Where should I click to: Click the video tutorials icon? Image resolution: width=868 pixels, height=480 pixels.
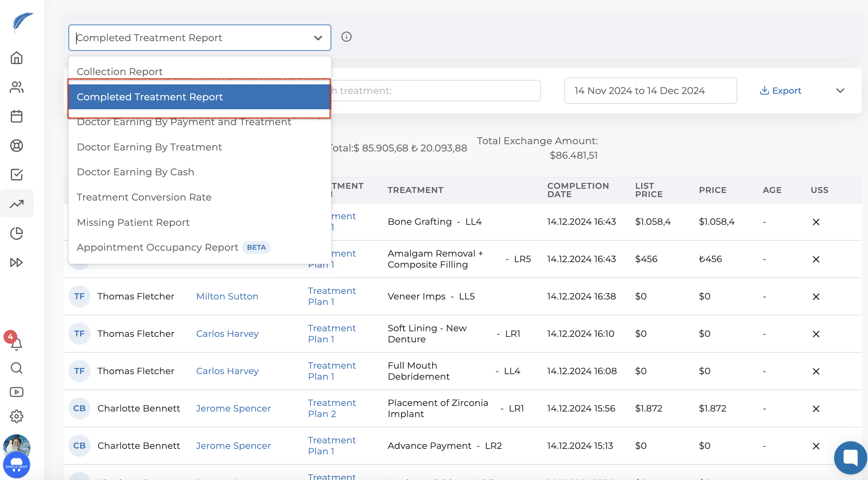(17, 392)
